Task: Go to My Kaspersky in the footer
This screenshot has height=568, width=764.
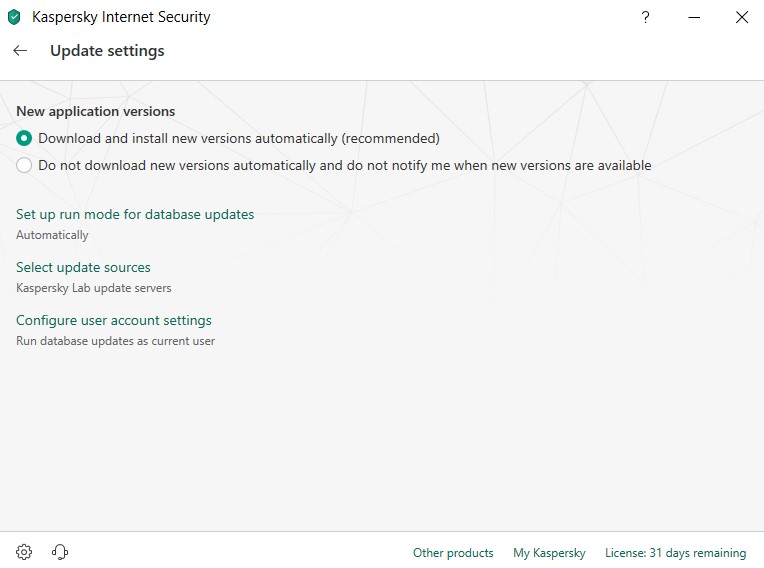Action: click(x=549, y=553)
